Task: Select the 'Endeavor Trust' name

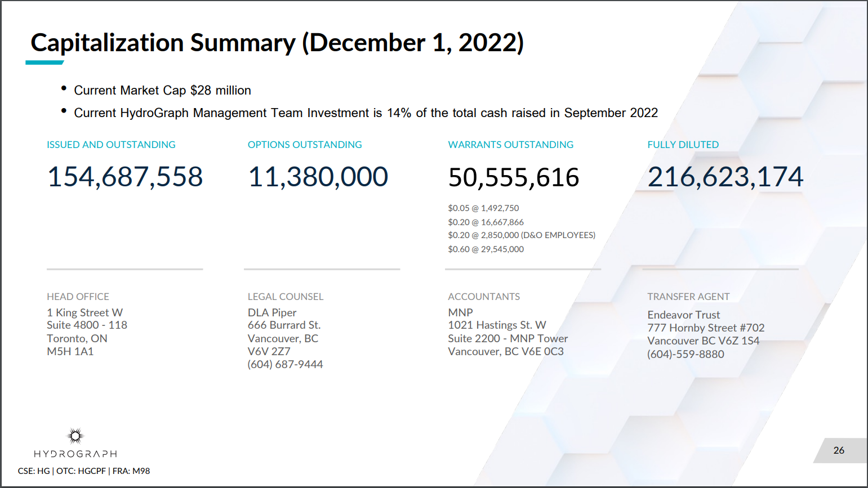Action: [x=684, y=315]
